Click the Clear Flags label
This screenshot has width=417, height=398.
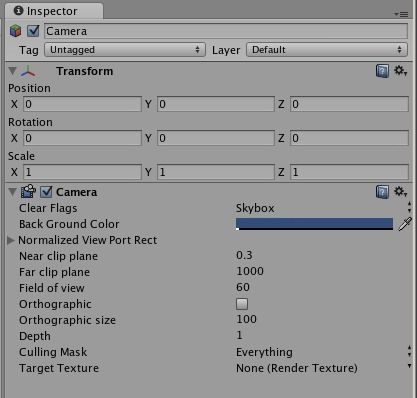[x=48, y=208]
